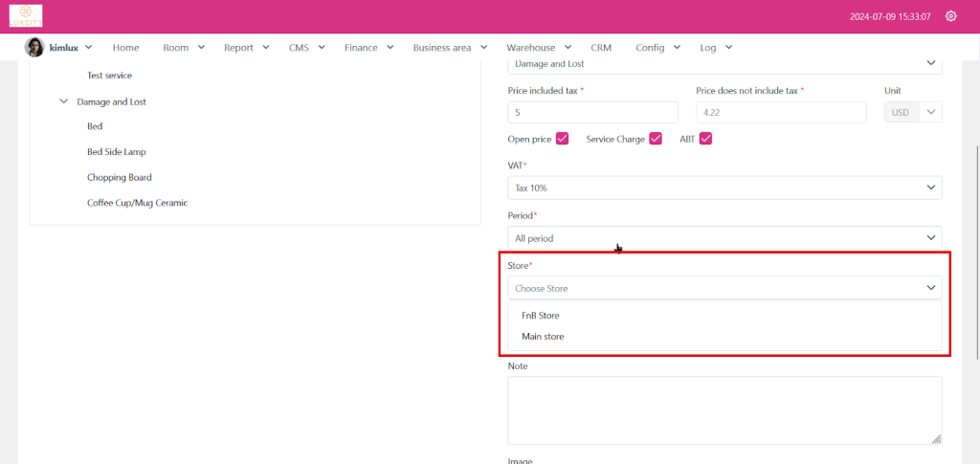Collapse the Damage and Lost tree group
Viewport: 980px width, 464px height.
[x=64, y=101]
